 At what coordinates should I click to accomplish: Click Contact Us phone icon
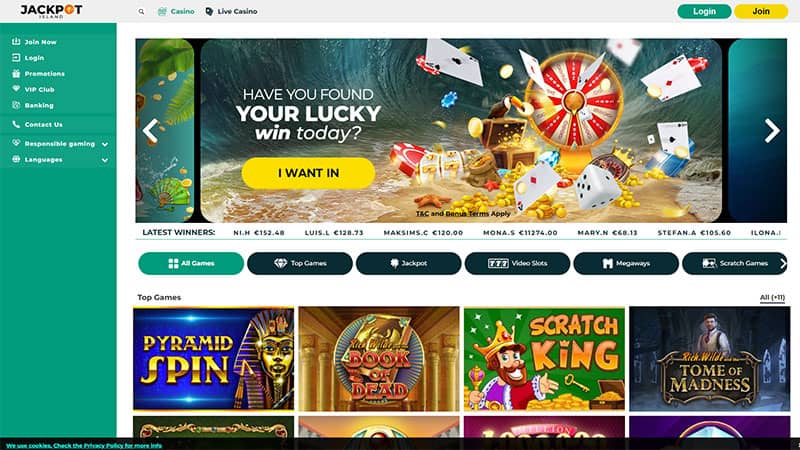[x=16, y=124]
